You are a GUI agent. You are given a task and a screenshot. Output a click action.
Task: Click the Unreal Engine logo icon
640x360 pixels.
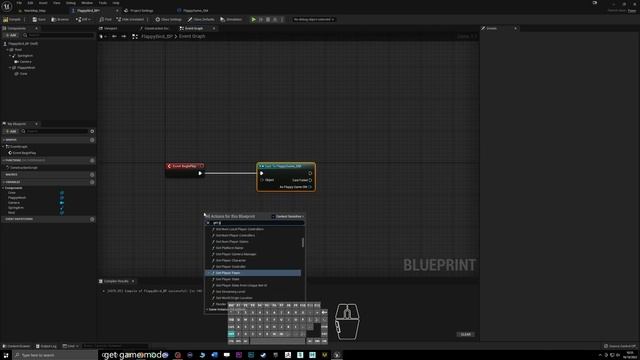[7, 6]
